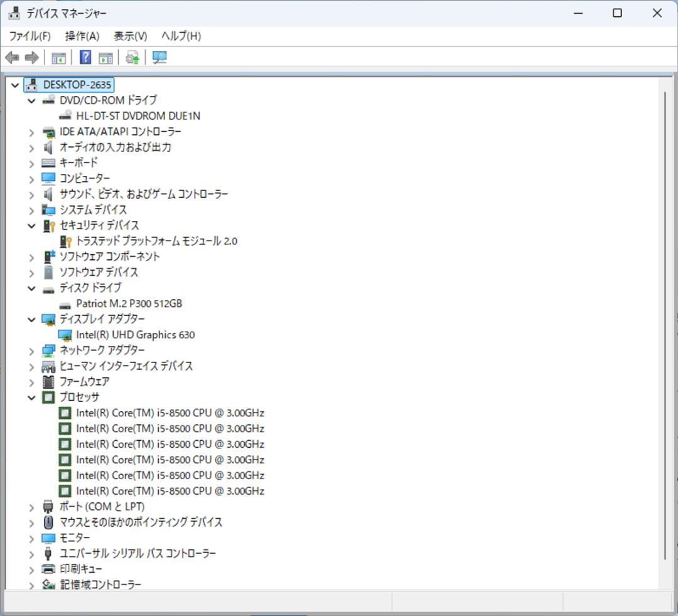678x616 pixels.
Task: Click the back navigation arrow
Action: (x=11, y=57)
